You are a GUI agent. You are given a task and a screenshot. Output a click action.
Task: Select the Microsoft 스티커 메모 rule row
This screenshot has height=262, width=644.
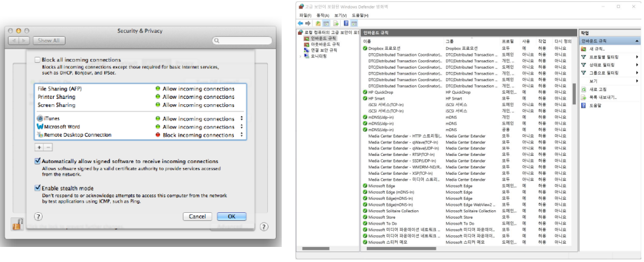pyautogui.click(x=467, y=242)
